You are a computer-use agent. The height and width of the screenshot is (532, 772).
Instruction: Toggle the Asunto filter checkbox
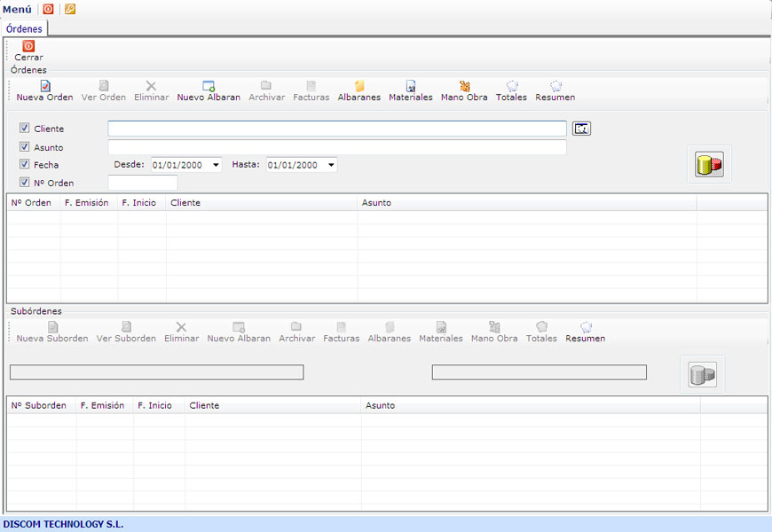point(25,147)
